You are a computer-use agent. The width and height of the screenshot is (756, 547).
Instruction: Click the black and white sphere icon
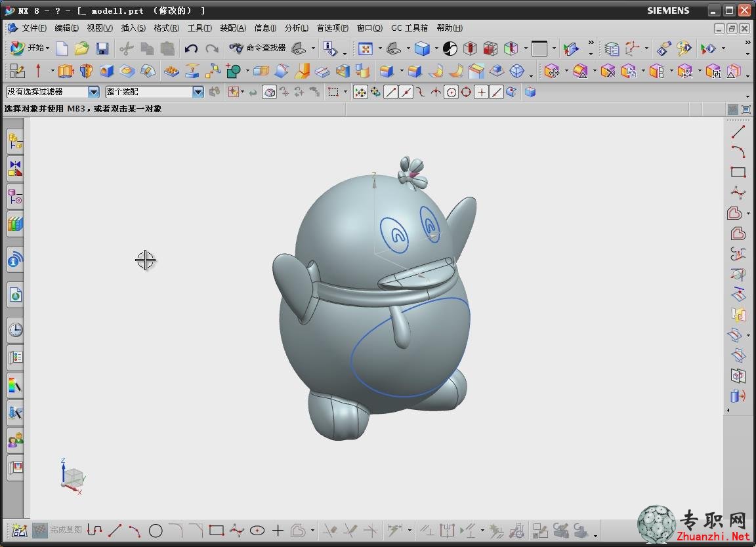point(450,48)
